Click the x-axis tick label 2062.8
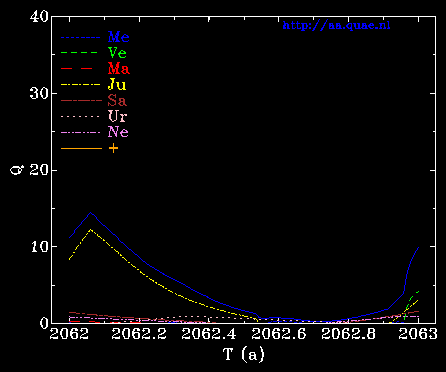 click(349, 334)
